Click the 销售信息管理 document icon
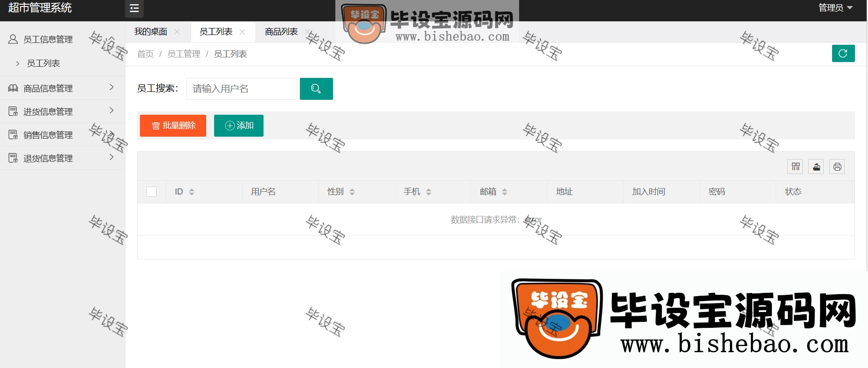The height and width of the screenshot is (368, 868). click(13, 135)
